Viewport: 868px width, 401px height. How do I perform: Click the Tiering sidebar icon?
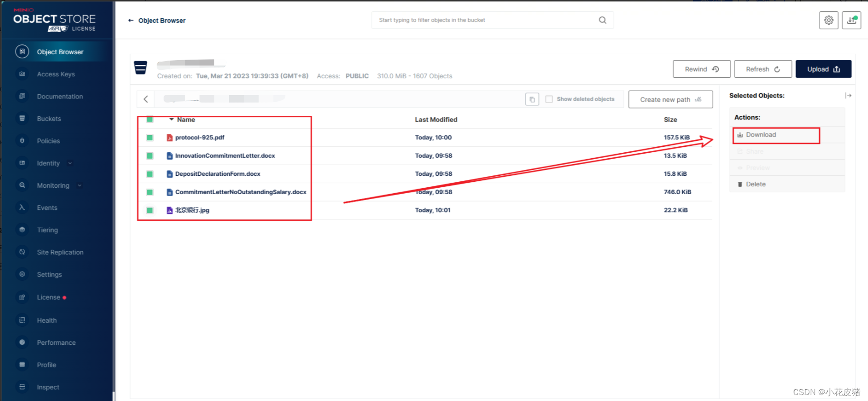pyautogui.click(x=22, y=230)
